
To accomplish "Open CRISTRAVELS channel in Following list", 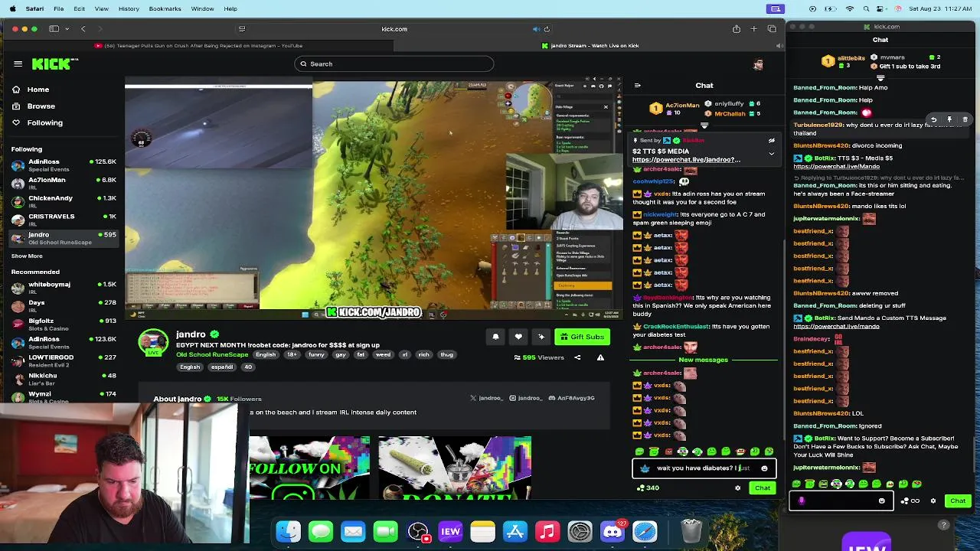I will pyautogui.click(x=64, y=220).
